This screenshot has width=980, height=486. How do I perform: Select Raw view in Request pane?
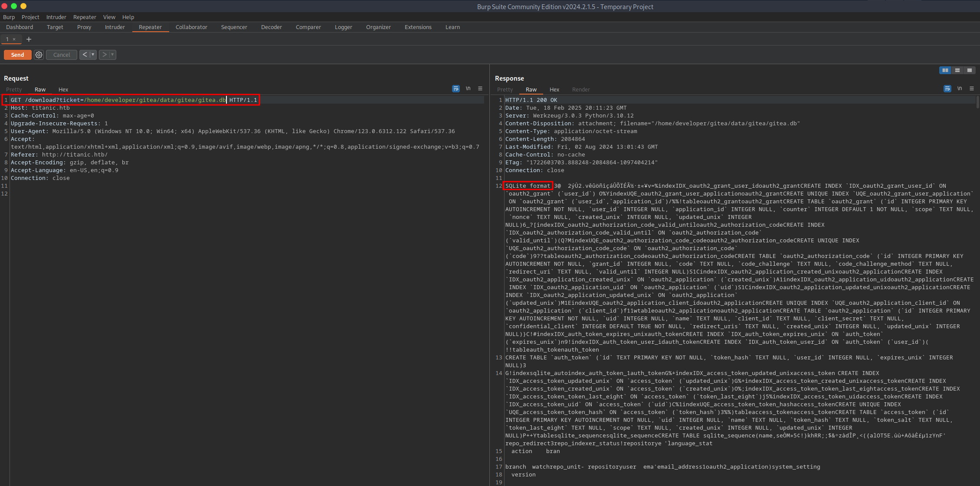(x=40, y=89)
